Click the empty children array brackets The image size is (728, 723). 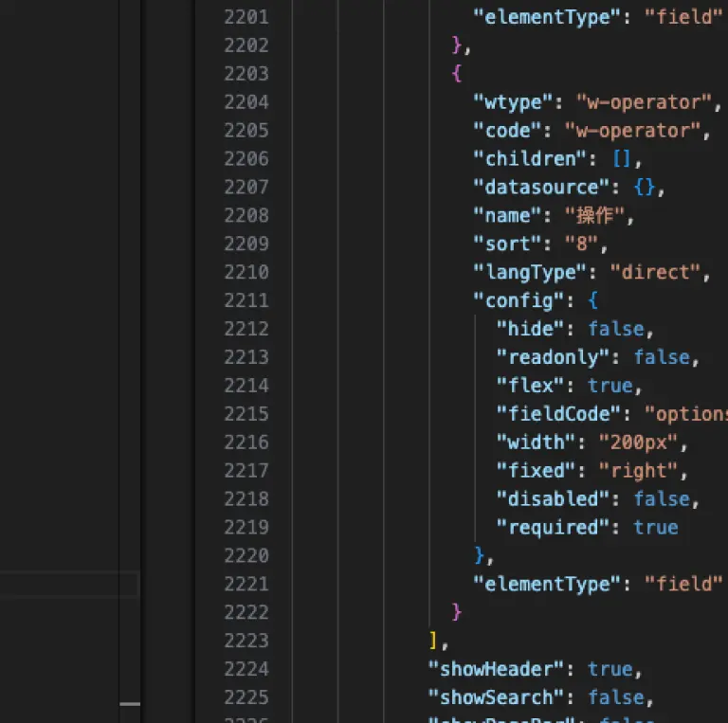pos(621,159)
